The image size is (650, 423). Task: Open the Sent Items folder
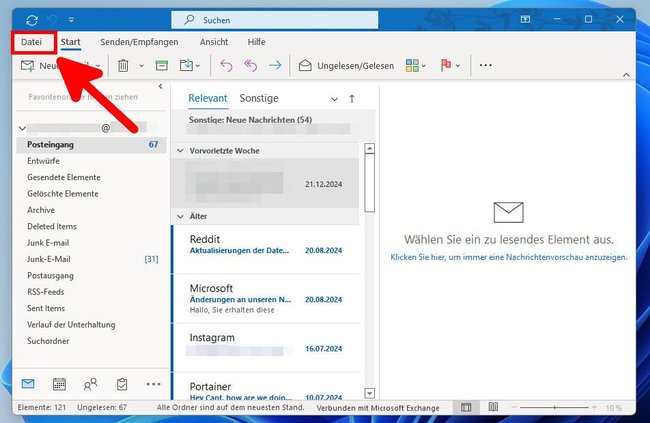coord(46,309)
